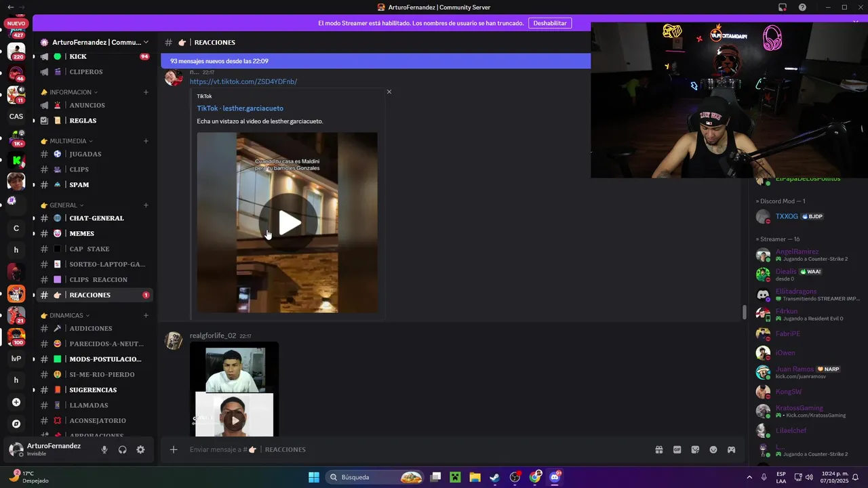Collapse the DINAMICAS category
The height and width of the screenshot is (488, 868).
click(66, 315)
